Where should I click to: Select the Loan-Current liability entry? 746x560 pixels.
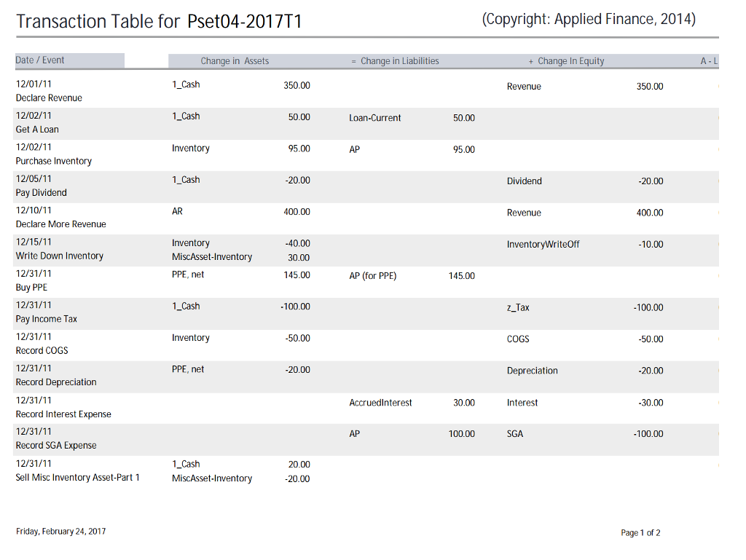point(374,118)
